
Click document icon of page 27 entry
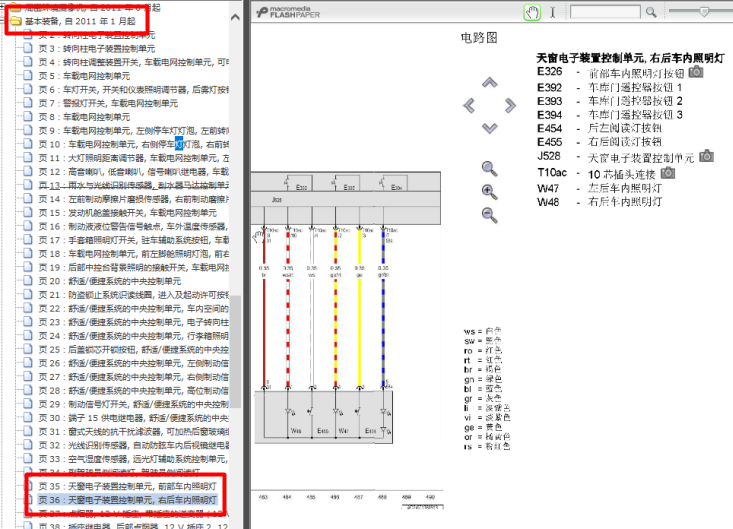coord(28,376)
